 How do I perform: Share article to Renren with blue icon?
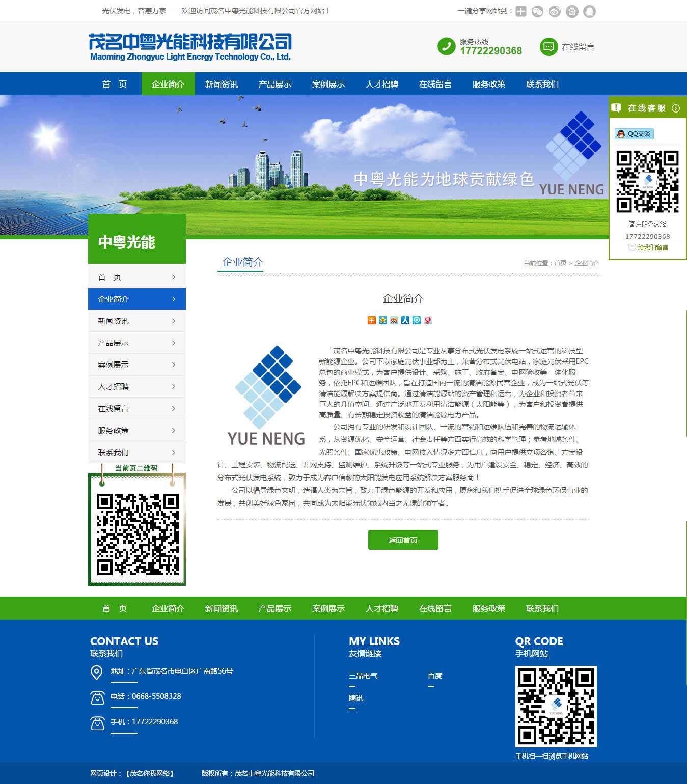(x=405, y=320)
